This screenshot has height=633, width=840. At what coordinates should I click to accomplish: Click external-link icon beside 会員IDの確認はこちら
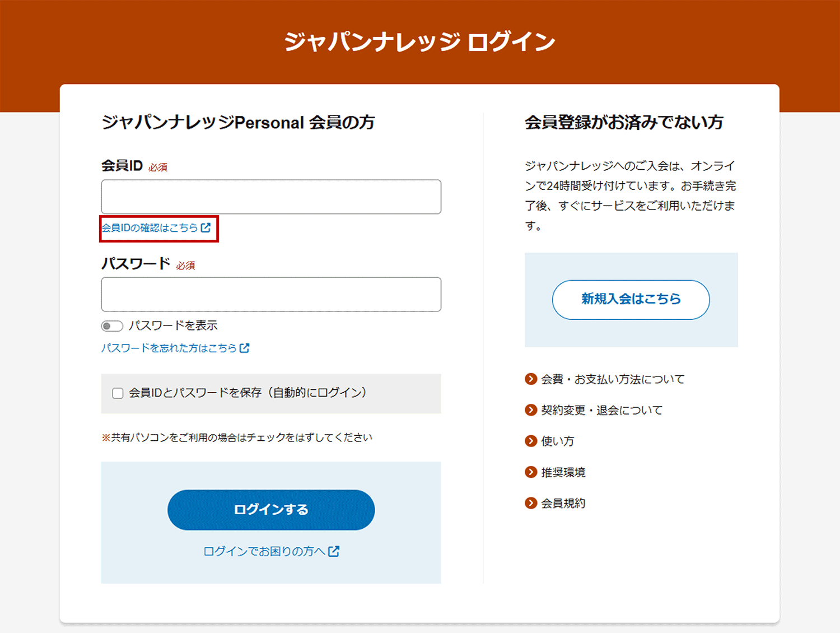point(206,227)
